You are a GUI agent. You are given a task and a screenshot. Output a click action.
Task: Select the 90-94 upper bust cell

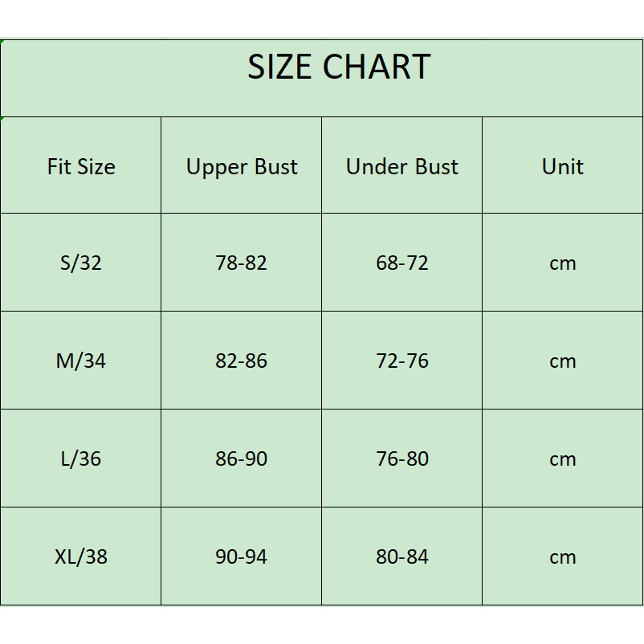click(242, 556)
